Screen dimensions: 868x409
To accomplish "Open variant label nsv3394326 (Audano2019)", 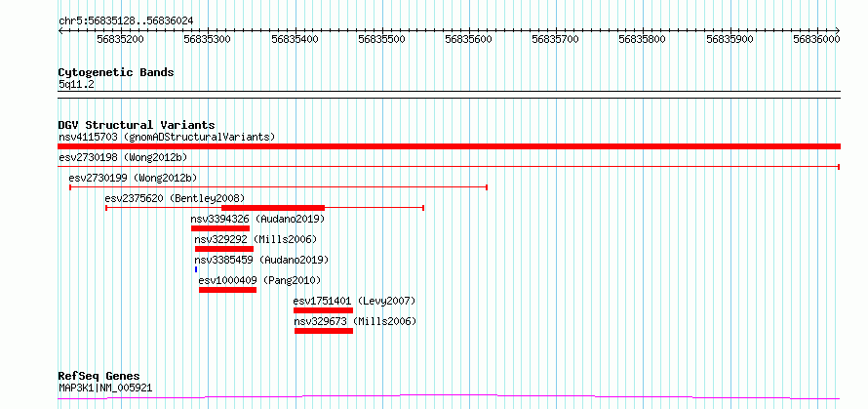I will pyautogui.click(x=257, y=219).
